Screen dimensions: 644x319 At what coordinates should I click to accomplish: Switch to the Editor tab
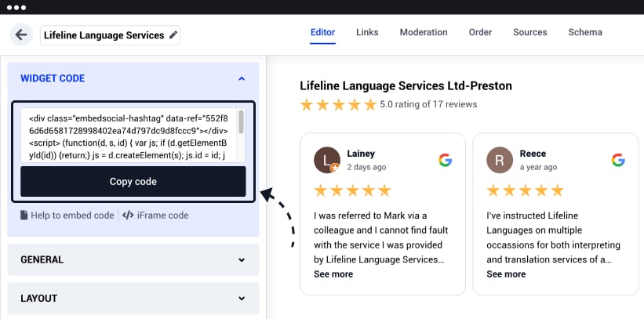point(323,32)
